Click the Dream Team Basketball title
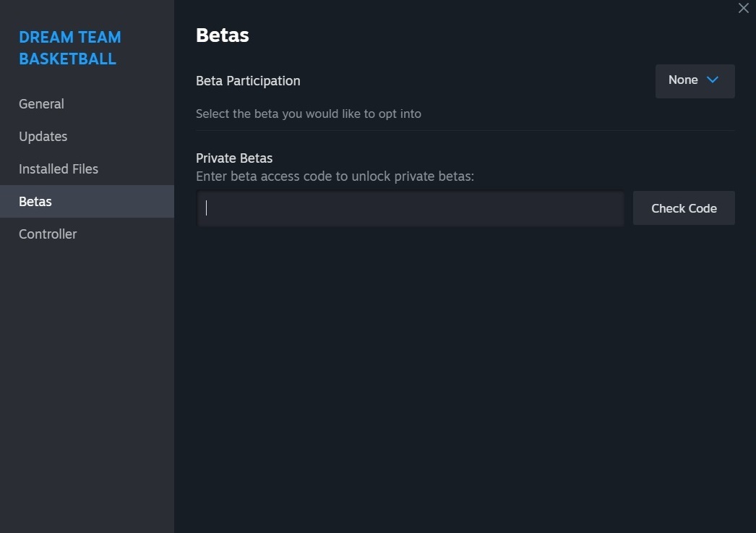Viewport: 756px width, 533px height. pyautogui.click(x=70, y=48)
